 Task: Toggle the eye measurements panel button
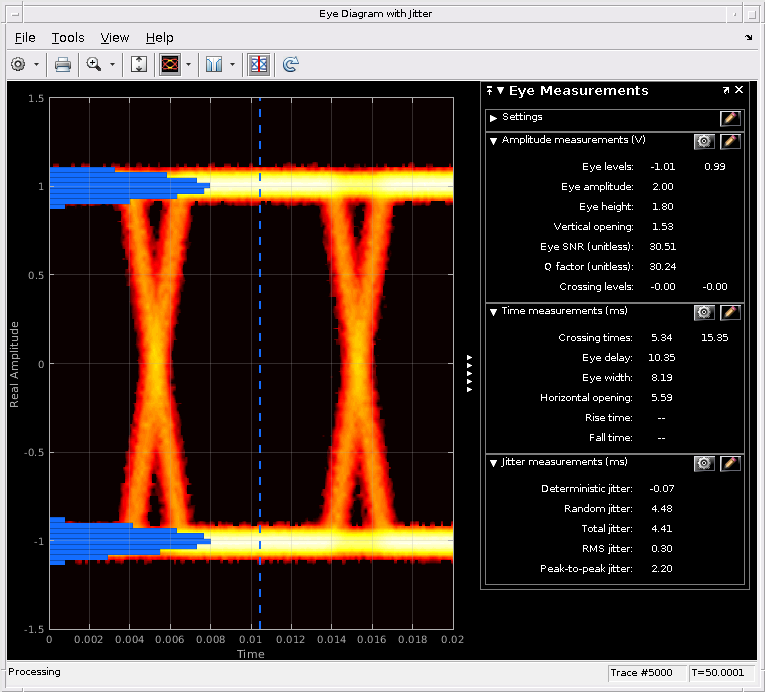(258, 64)
